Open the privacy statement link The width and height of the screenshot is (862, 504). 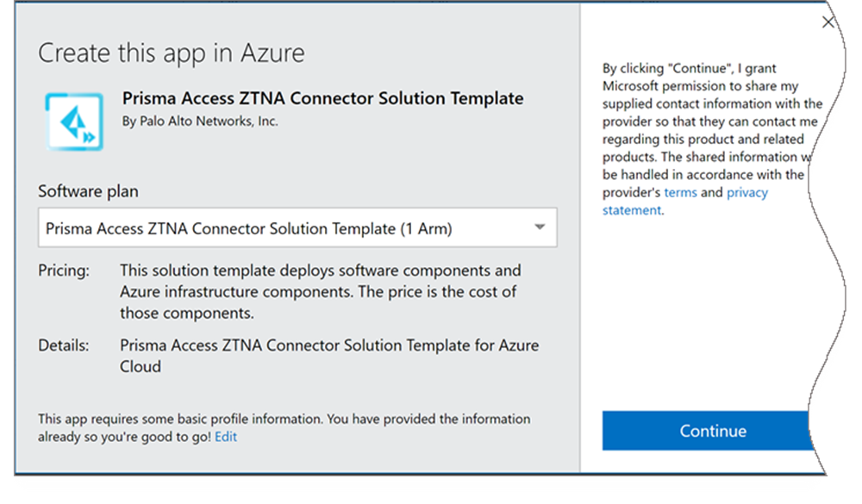point(746,192)
